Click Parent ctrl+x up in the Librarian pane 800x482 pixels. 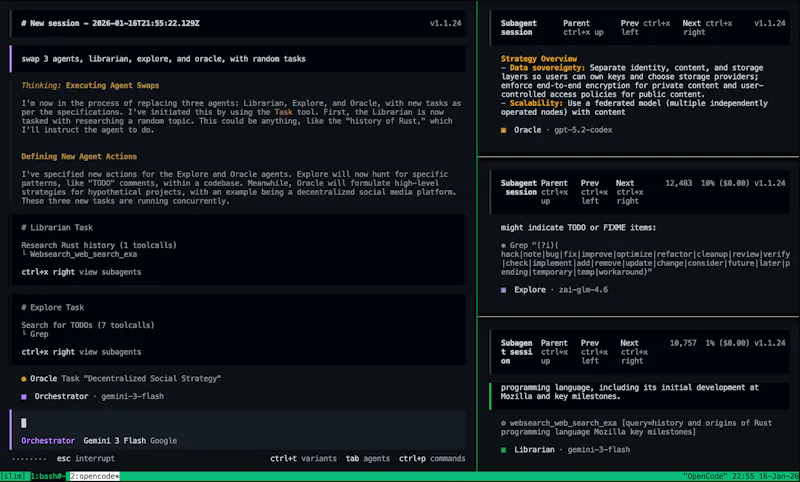554,352
